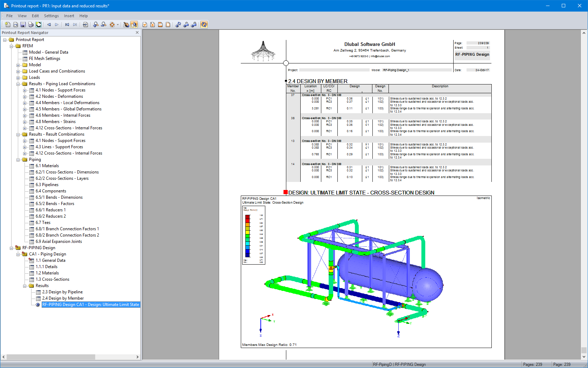Select FE Mesh Settings item

point(44,59)
